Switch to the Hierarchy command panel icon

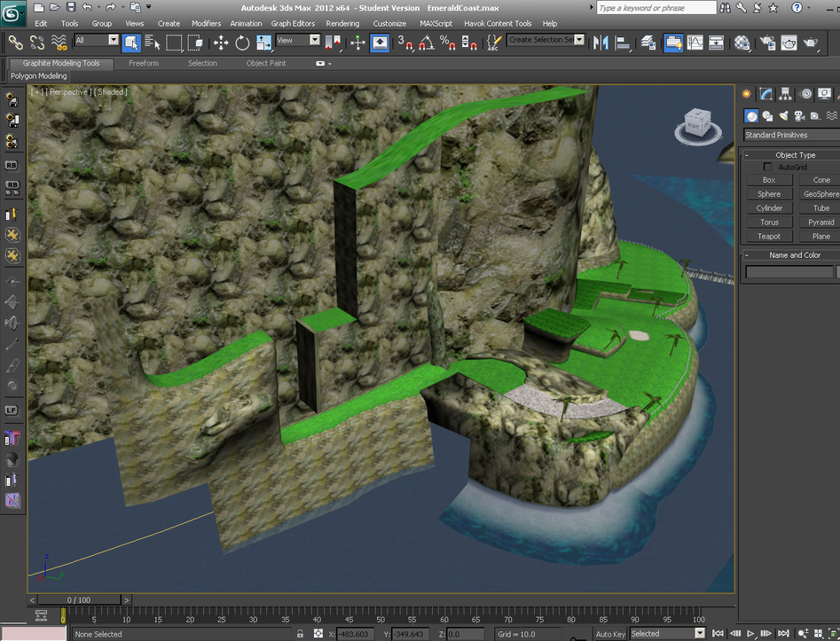(785, 94)
